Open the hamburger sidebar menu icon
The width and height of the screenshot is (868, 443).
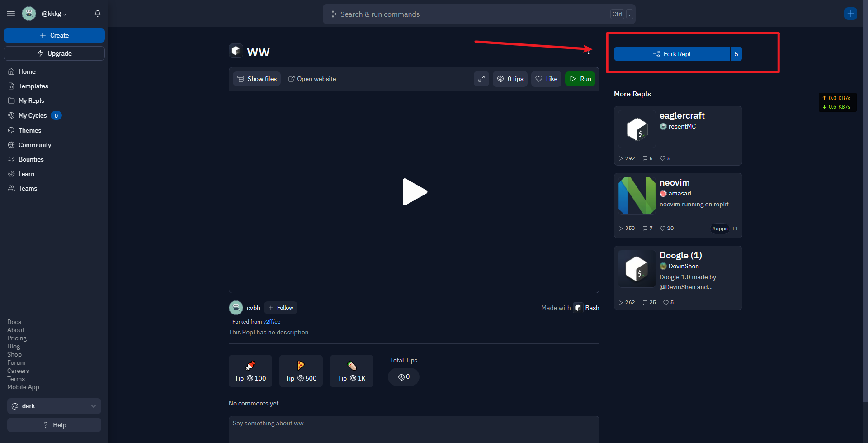(11, 14)
